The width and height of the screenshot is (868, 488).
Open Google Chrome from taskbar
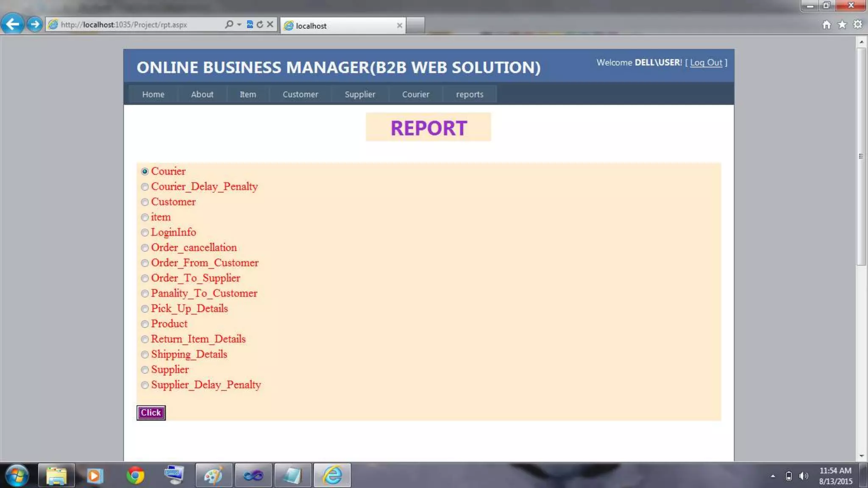click(x=135, y=475)
